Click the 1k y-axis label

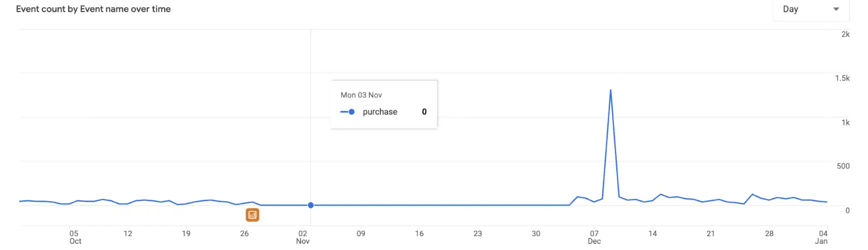tap(846, 123)
